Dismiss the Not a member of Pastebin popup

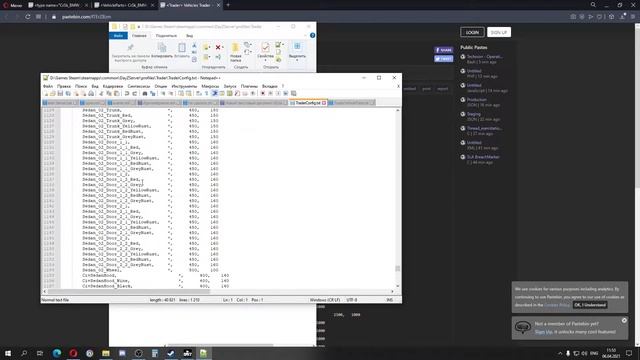point(624,320)
